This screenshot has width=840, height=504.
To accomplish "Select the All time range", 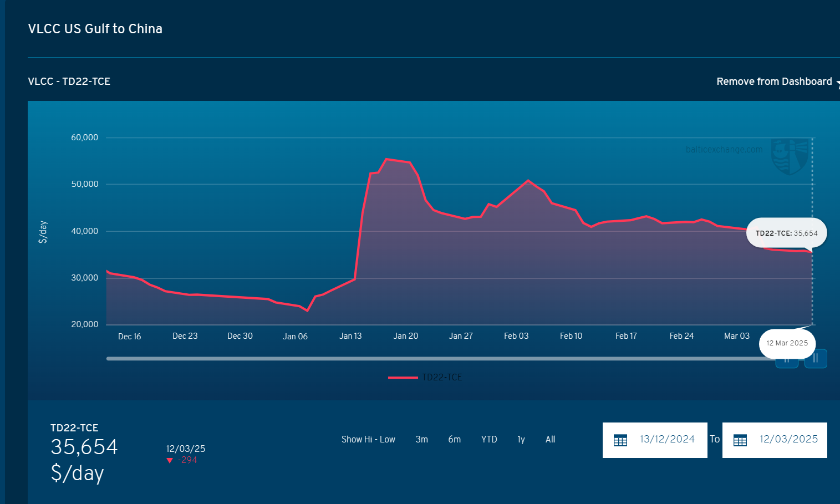I will point(550,439).
